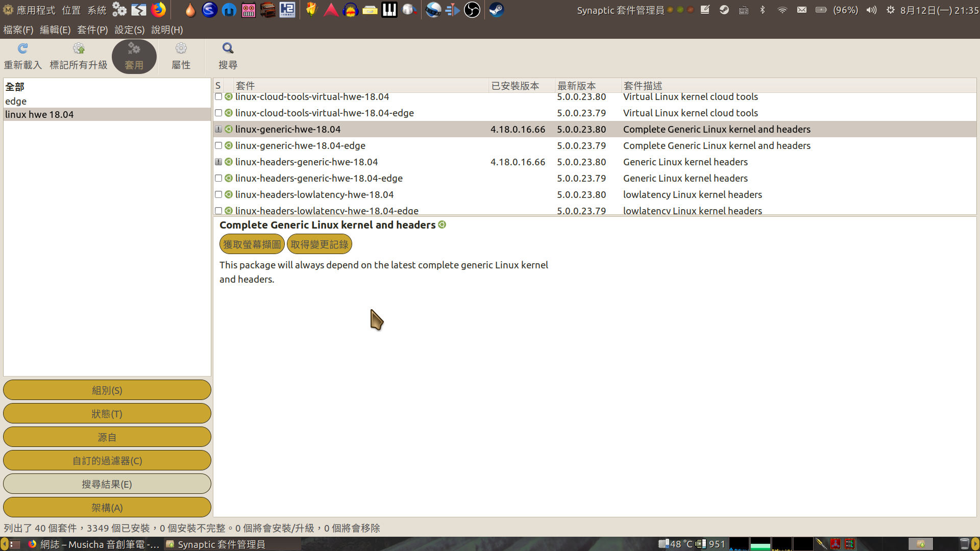Viewport: 980px width, 551px height.
Task: Open Steam from the top panel
Action: point(496,10)
